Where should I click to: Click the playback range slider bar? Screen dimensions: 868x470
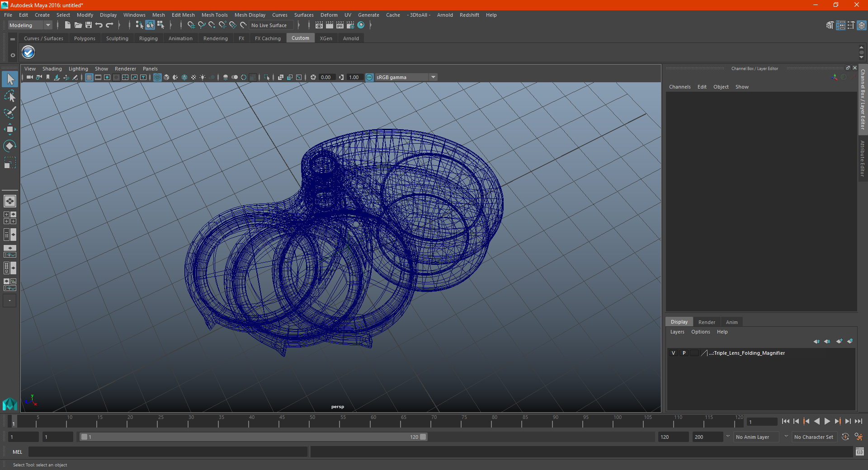(x=253, y=437)
